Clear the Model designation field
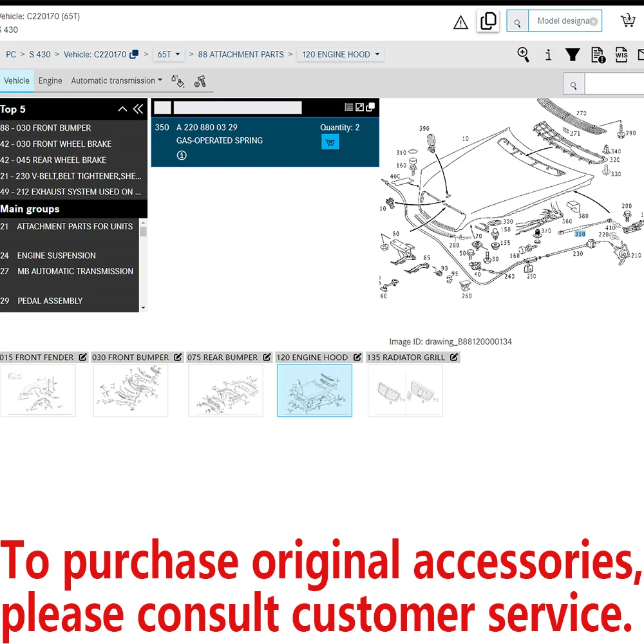Image resolution: width=644 pixels, height=644 pixels. [594, 22]
